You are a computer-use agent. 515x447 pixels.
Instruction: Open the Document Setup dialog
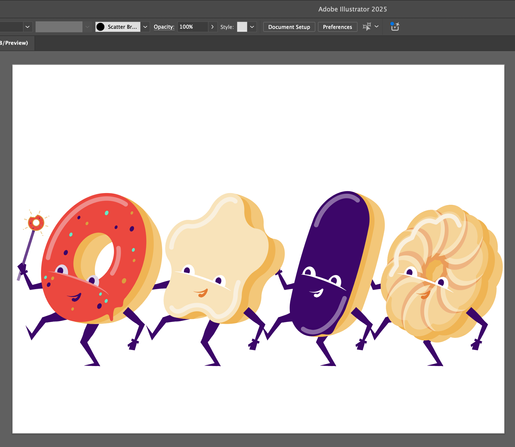(289, 27)
